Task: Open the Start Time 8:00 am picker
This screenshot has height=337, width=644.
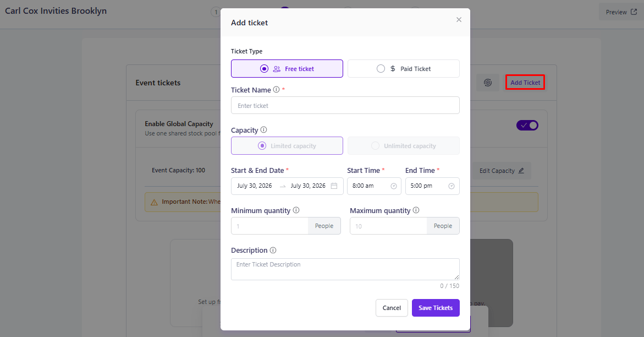Action: (x=374, y=186)
